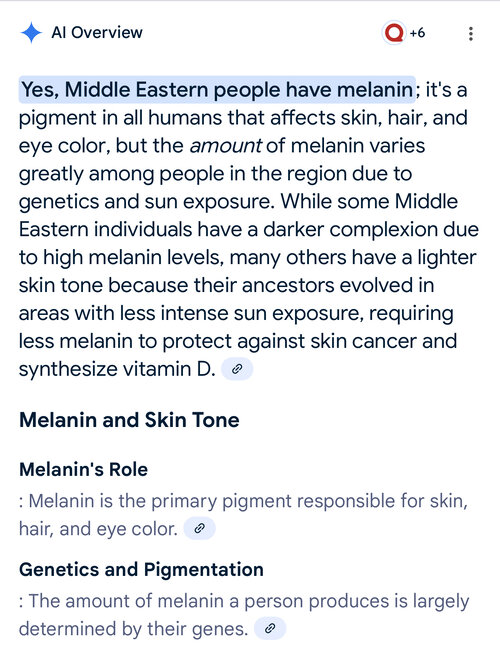Image resolution: width=500 pixels, height=662 pixels.
Task: Click the 'AI Overview' title label
Action: click(97, 33)
